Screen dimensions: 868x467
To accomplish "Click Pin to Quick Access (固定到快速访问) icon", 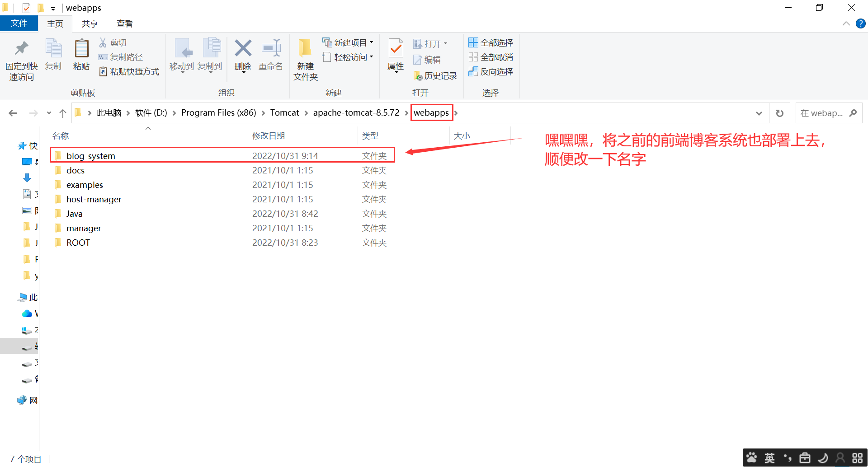I will pos(21,49).
